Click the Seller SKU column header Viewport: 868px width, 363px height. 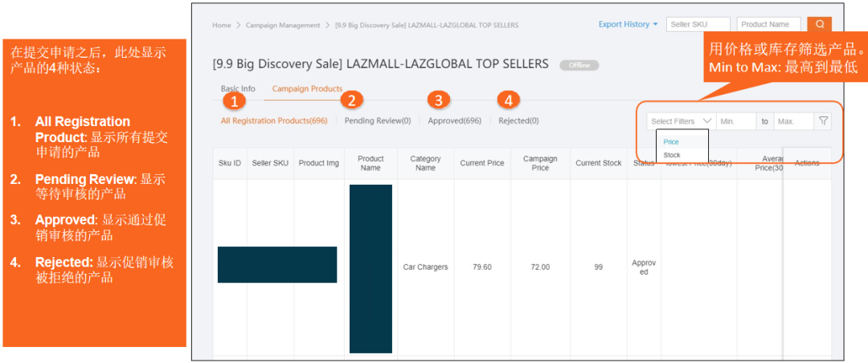(270, 163)
